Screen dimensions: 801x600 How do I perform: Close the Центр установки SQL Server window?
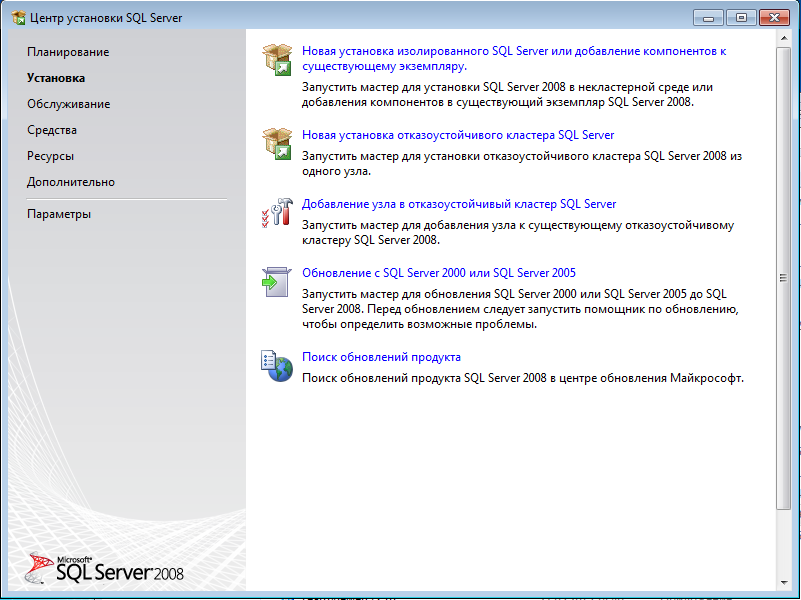pos(774,18)
